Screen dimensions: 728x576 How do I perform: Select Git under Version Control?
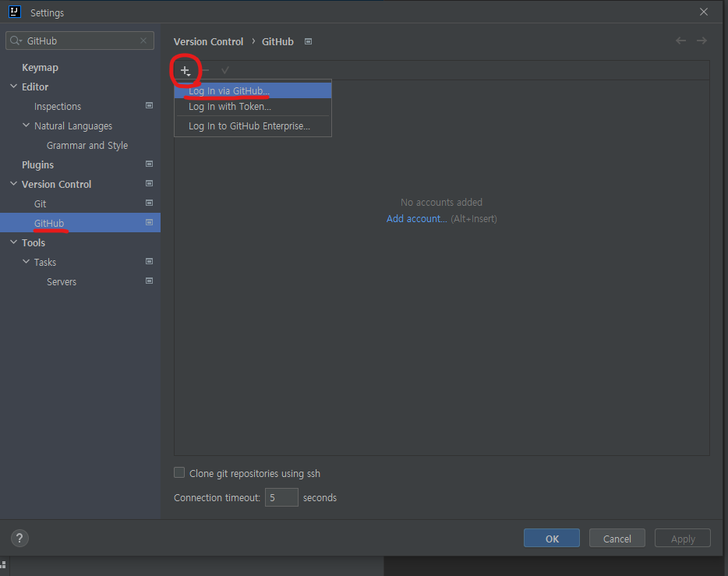pyautogui.click(x=40, y=204)
